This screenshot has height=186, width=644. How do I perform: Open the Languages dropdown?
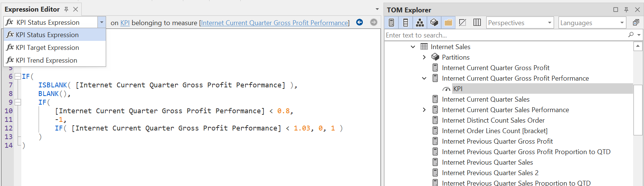click(592, 23)
